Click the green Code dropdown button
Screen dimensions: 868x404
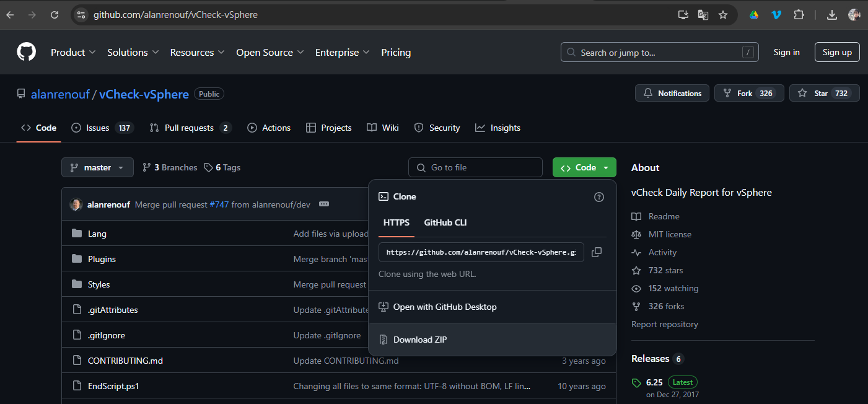(x=584, y=167)
